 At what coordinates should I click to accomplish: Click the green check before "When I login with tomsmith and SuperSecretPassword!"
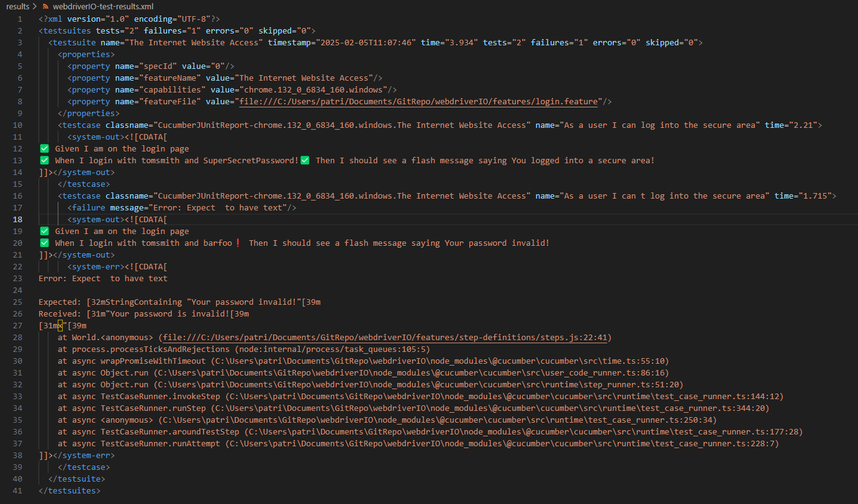pyautogui.click(x=44, y=161)
